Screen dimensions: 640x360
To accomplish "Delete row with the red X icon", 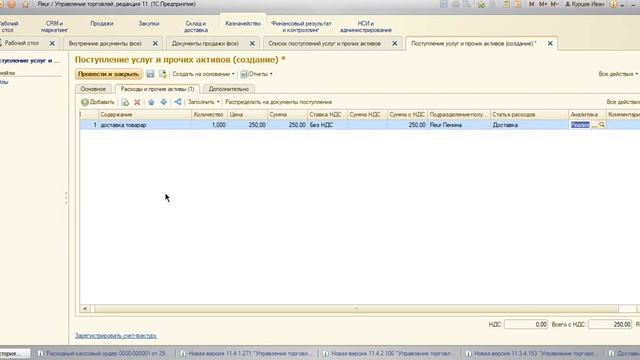I will click(137, 102).
